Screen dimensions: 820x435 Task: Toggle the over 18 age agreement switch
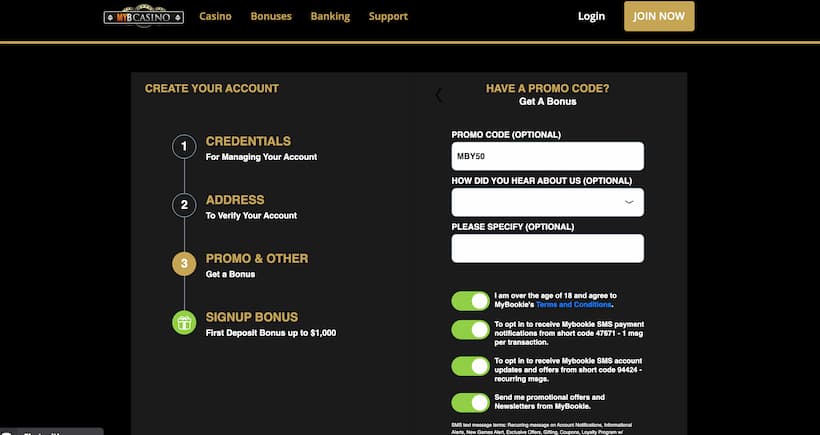(471, 301)
